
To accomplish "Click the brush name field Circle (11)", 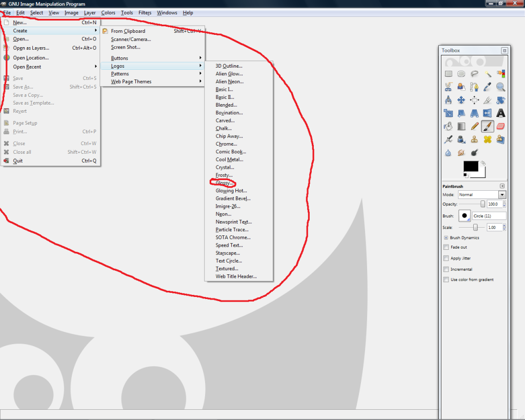I will pyautogui.click(x=489, y=216).
